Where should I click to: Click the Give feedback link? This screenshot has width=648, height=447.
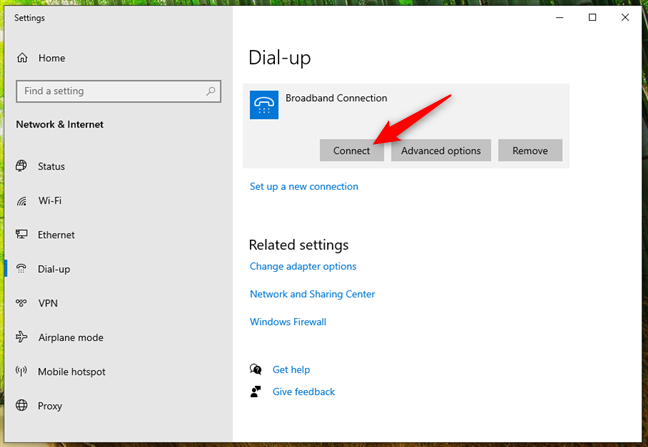[303, 392]
